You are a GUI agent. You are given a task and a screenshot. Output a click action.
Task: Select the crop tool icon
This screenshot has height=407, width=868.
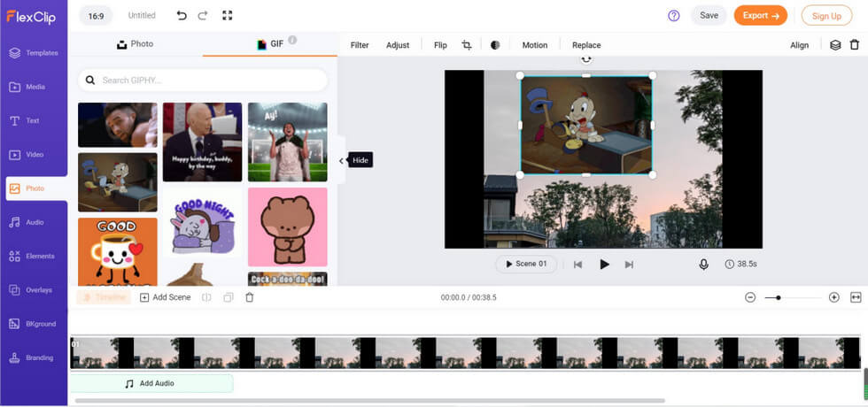click(x=467, y=45)
